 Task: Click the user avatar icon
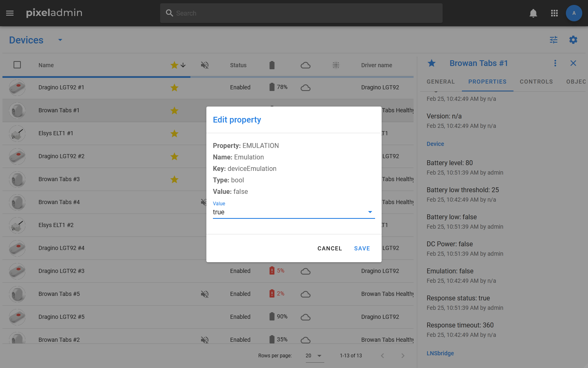tap(574, 13)
